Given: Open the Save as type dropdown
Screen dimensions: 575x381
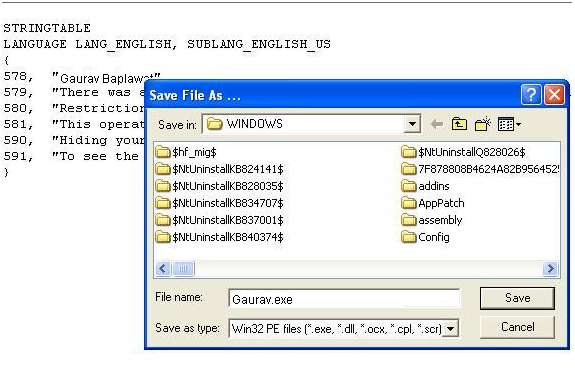Looking at the screenshot, I should (450, 329).
